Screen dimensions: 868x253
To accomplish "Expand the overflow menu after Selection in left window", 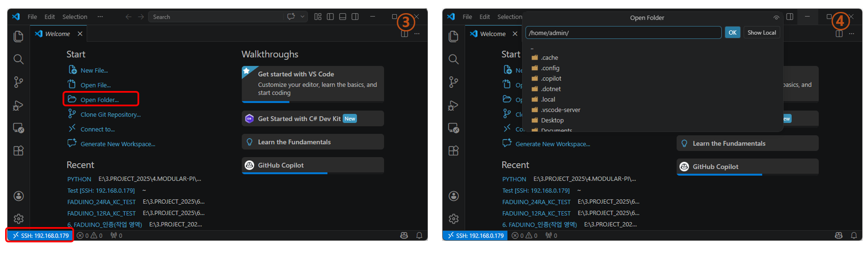I will (x=100, y=17).
